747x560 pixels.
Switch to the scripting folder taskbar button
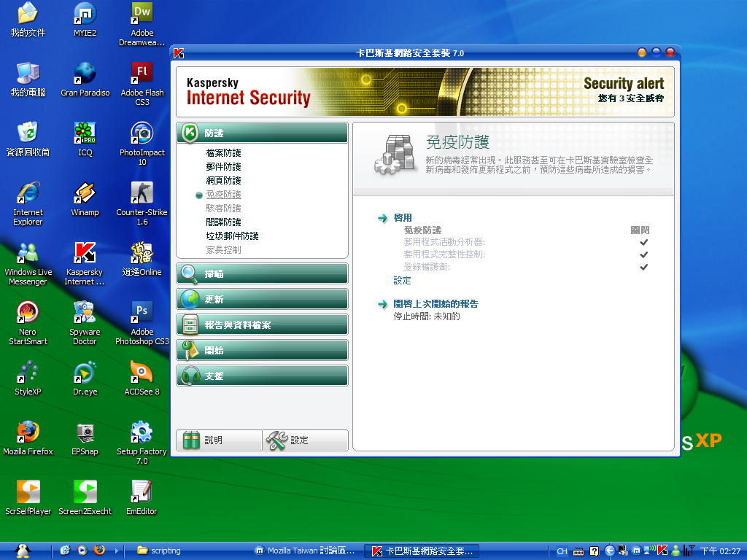(x=159, y=551)
